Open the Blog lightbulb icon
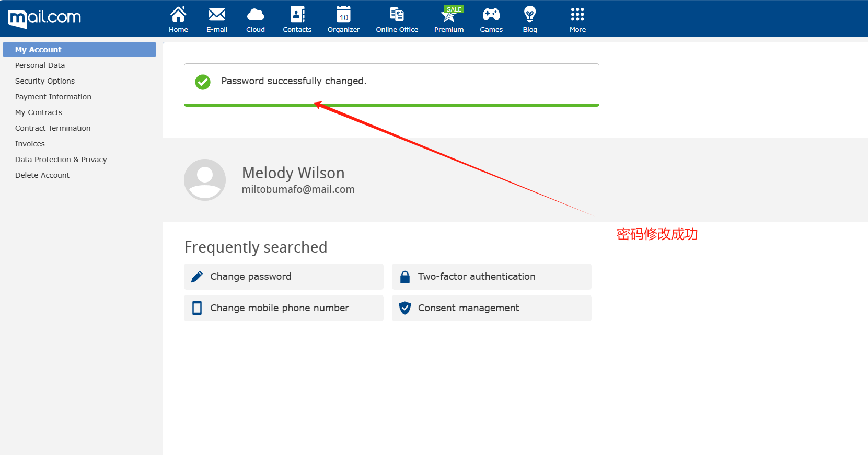The height and width of the screenshot is (455, 868). click(529, 15)
